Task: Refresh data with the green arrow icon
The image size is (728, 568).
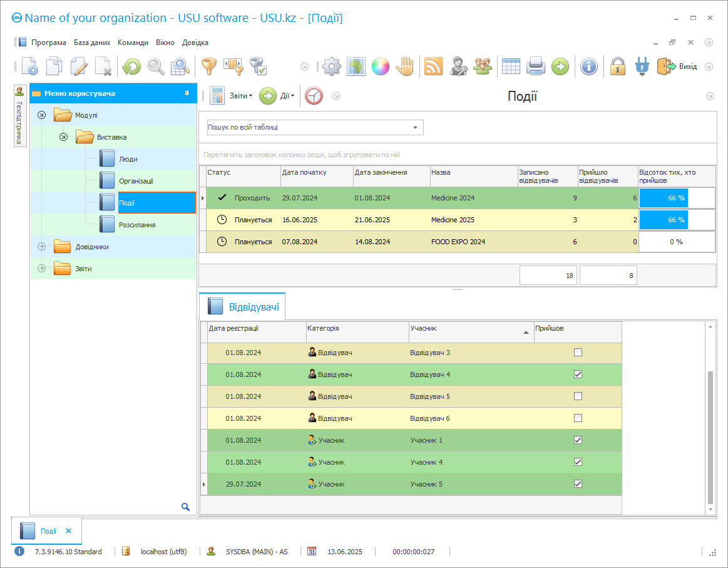Action: pos(131,66)
